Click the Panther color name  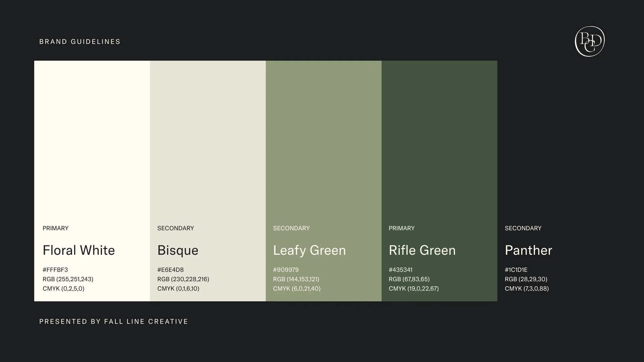(528, 250)
